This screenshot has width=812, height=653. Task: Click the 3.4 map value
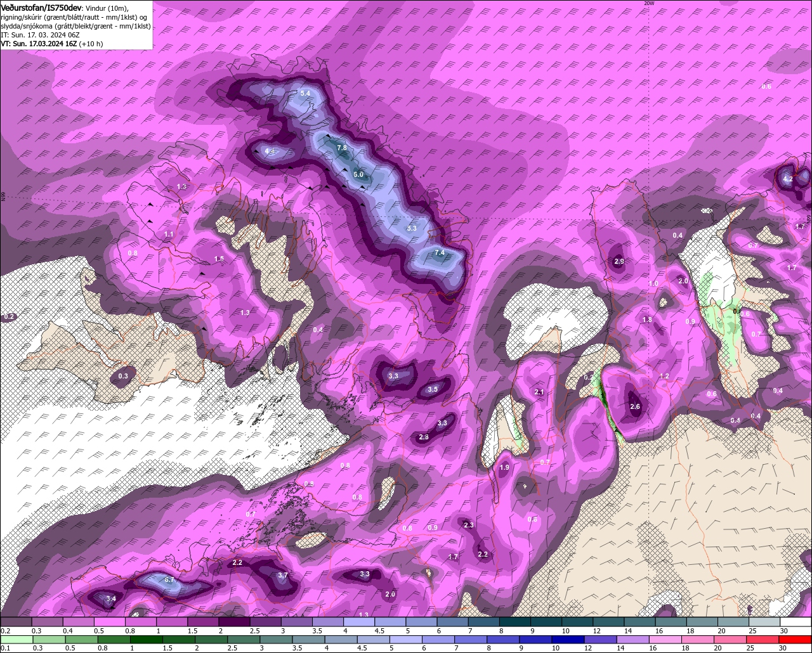(111, 599)
